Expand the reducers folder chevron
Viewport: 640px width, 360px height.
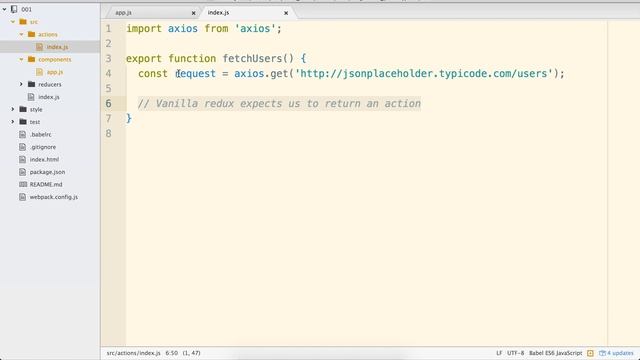(x=21, y=84)
